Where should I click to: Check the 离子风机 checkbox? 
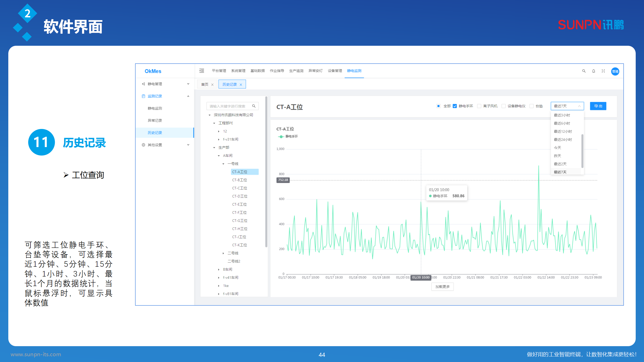click(479, 106)
